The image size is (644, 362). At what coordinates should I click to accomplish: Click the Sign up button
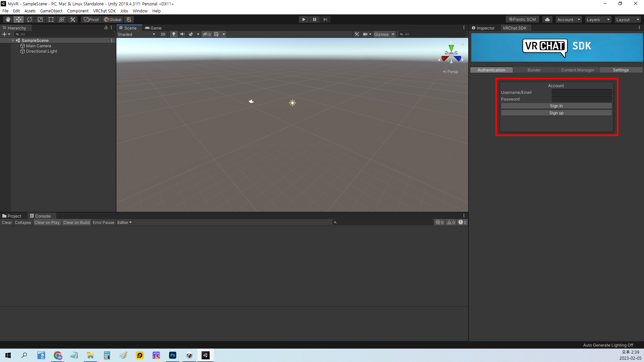click(x=556, y=113)
